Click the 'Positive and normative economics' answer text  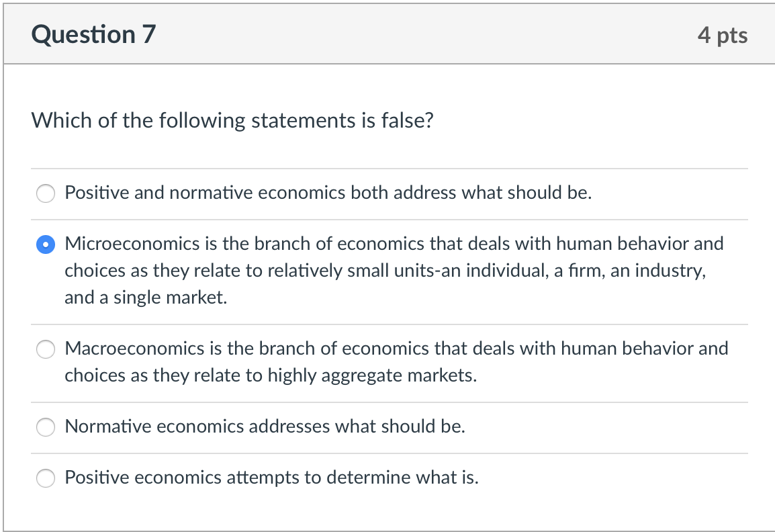click(326, 193)
